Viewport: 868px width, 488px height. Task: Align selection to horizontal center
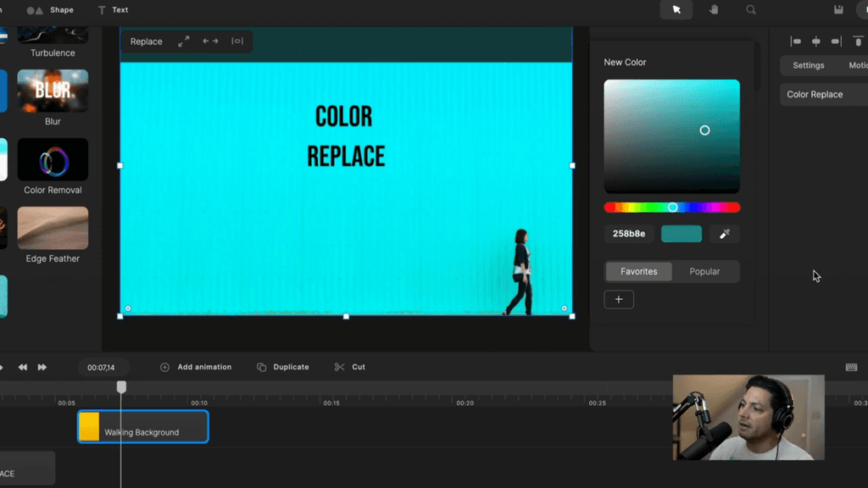816,42
